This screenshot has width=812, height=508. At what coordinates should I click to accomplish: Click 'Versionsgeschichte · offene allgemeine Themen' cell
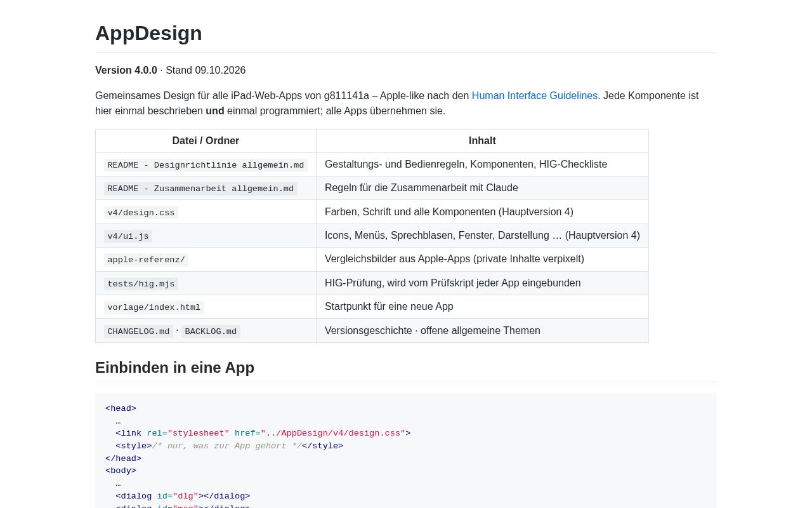482,331
